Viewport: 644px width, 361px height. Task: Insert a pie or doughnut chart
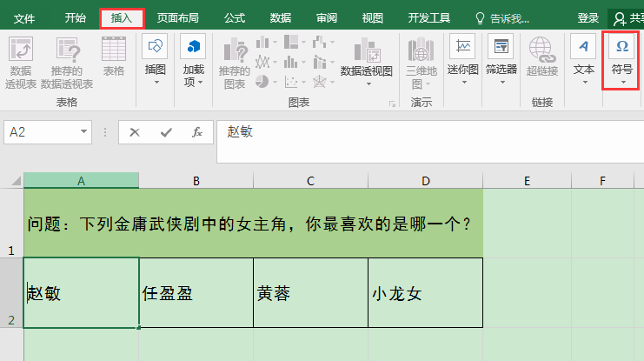pyautogui.click(x=266, y=82)
